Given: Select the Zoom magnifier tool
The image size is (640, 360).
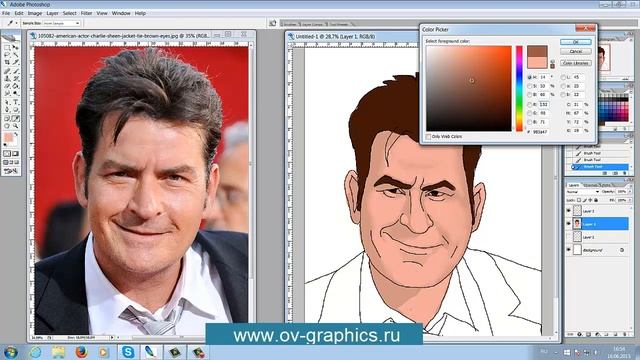Looking at the screenshot, I should tap(16, 126).
